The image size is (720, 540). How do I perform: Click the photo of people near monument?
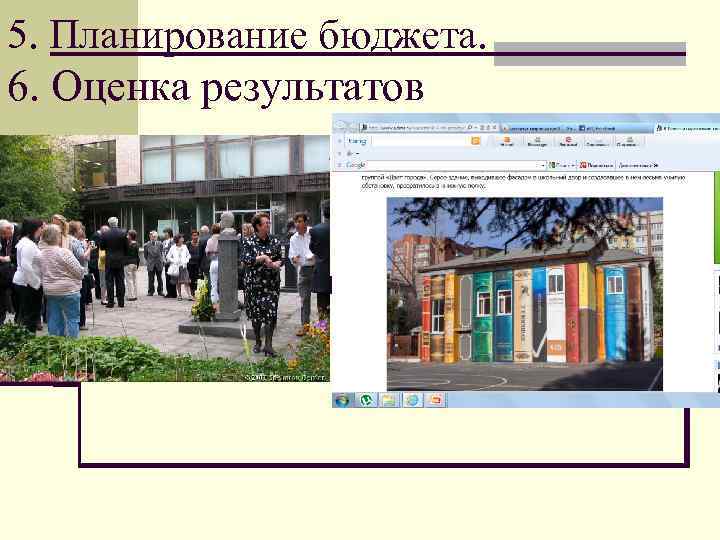click(x=165, y=258)
